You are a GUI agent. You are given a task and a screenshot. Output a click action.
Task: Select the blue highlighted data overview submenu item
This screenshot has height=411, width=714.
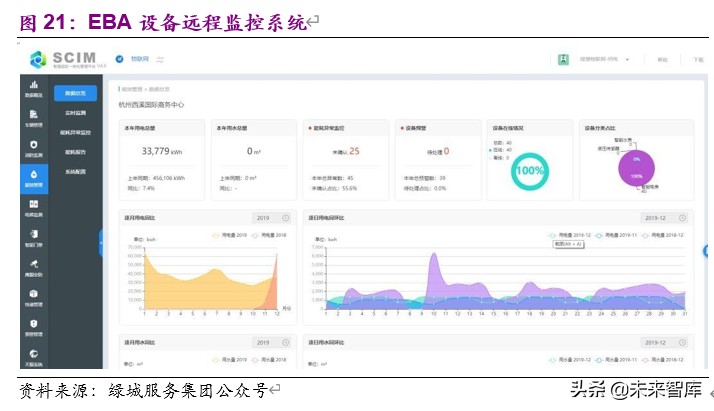[x=75, y=93]
